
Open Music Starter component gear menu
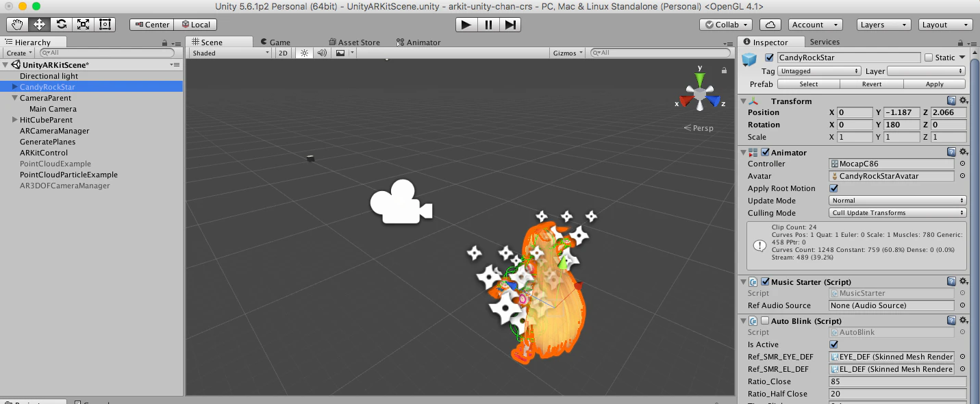pyautogui.click(x=963, y=281)
